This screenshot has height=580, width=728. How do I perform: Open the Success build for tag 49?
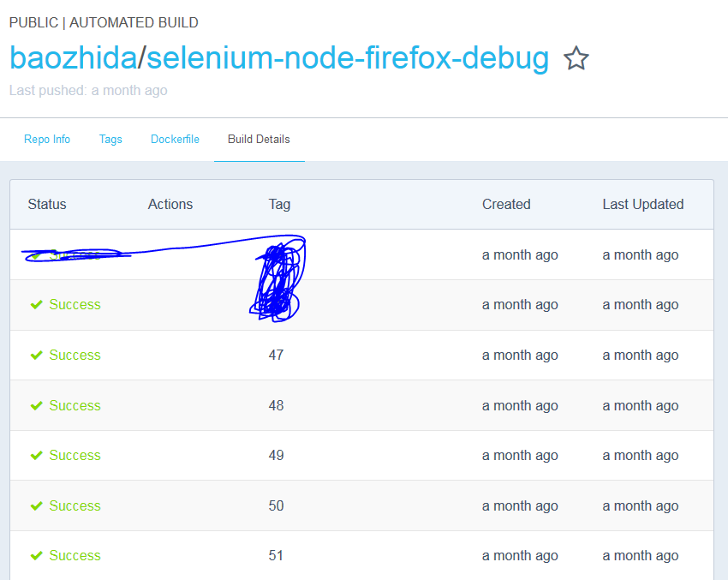pos(75,456)
